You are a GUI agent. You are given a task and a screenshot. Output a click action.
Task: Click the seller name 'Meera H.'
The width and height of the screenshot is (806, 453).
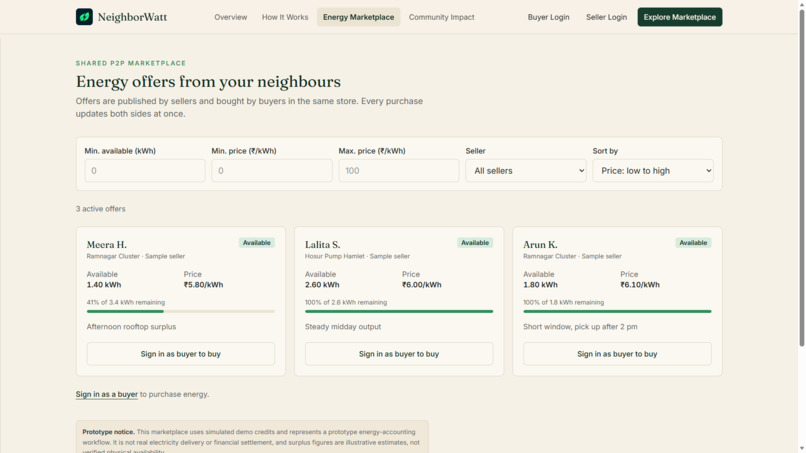click(106, 245)
